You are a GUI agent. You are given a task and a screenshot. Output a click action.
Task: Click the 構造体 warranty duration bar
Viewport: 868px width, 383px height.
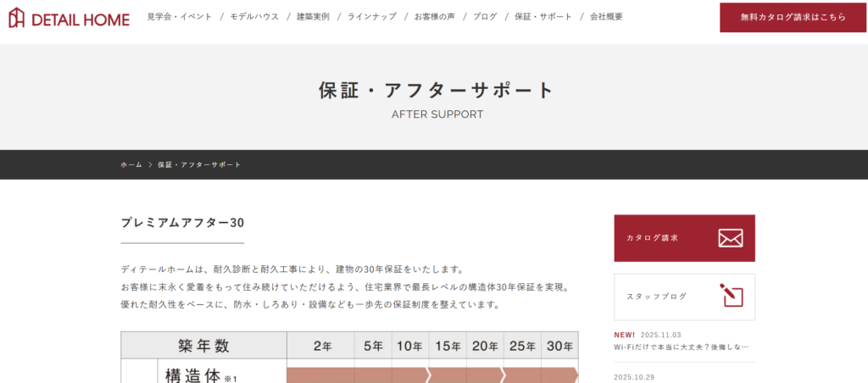[x=432, y=375]
